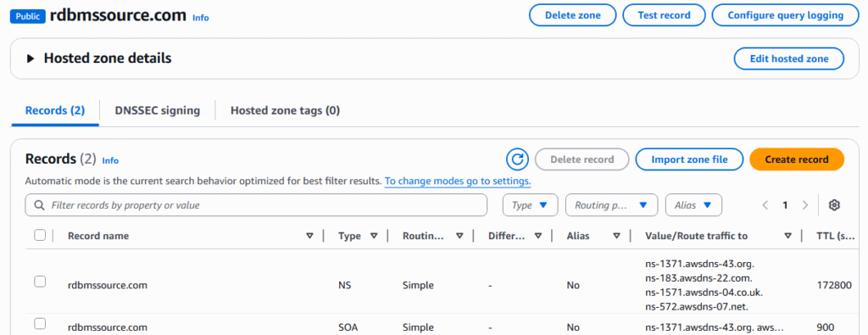
Task: Focus the filter records search field
Action: coord(256,205)
